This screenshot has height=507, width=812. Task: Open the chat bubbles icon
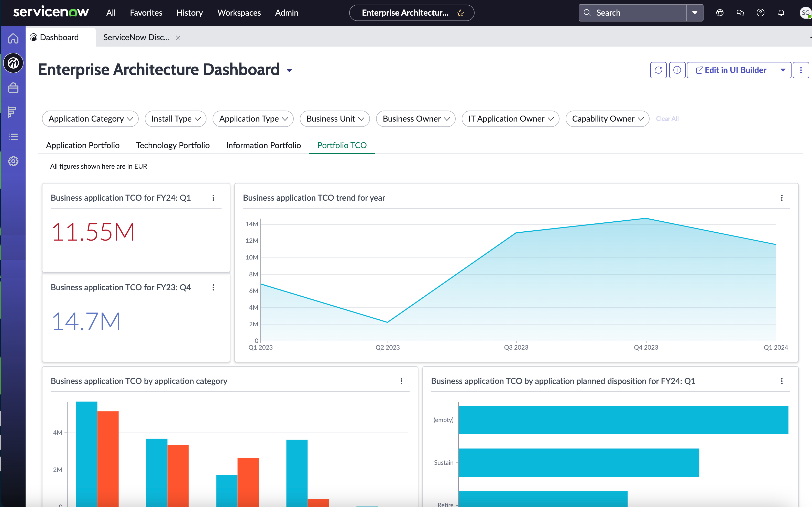(x=740, y=13)
